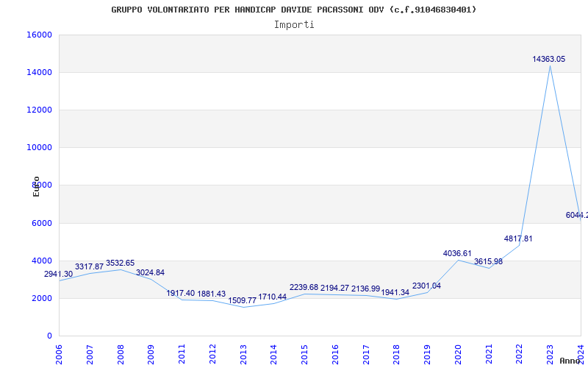Select the 2239.68 data label

tap(304, 287)
